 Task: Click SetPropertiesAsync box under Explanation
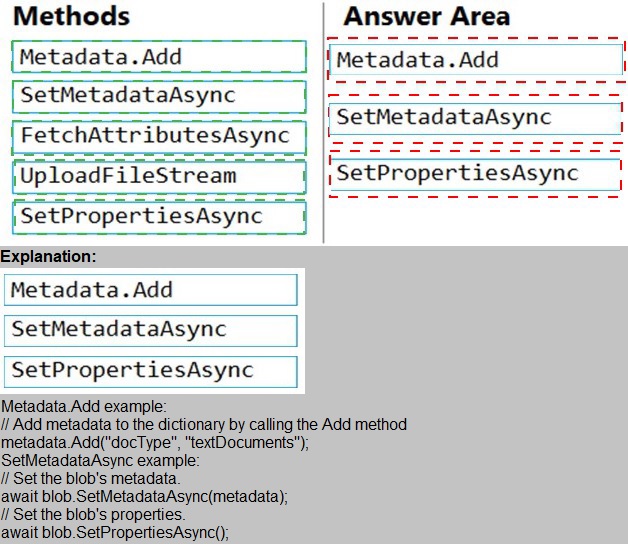(151, 371)
